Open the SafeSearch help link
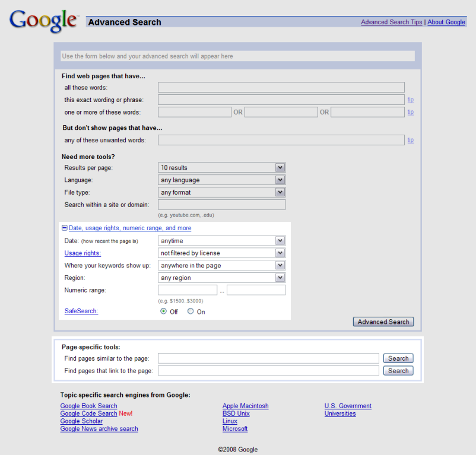 (x=81, y=311)
